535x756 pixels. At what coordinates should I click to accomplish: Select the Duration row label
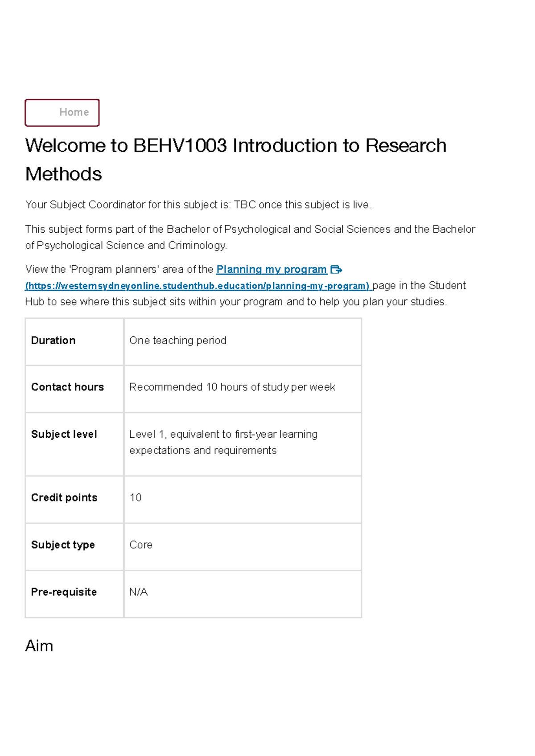53,341
